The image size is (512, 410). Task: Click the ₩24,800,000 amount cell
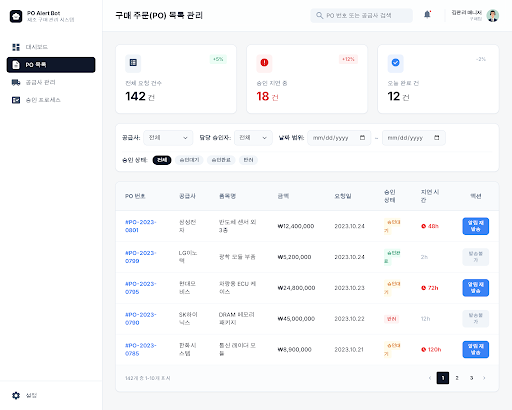(296, 288)
